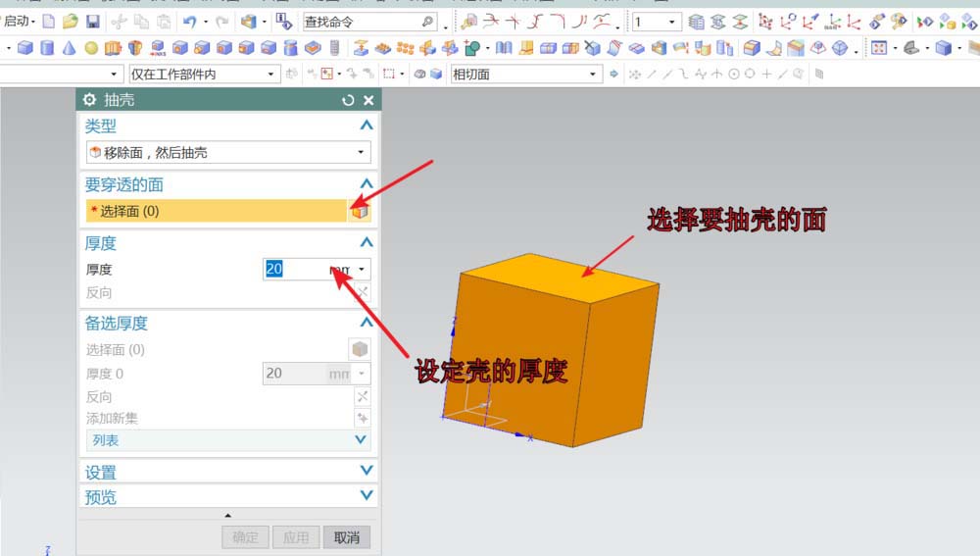The width and height of the screenshot is (980, 556).
Task: Open the 仅在工作部件内 selection scope dropdown
Action: tap(203, 74)
